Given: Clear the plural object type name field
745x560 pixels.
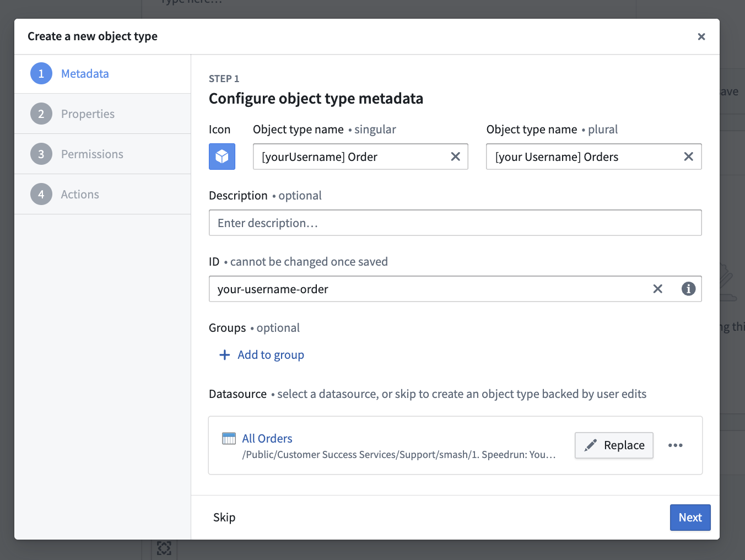Looking at the screenshot, I should [688, 157].
